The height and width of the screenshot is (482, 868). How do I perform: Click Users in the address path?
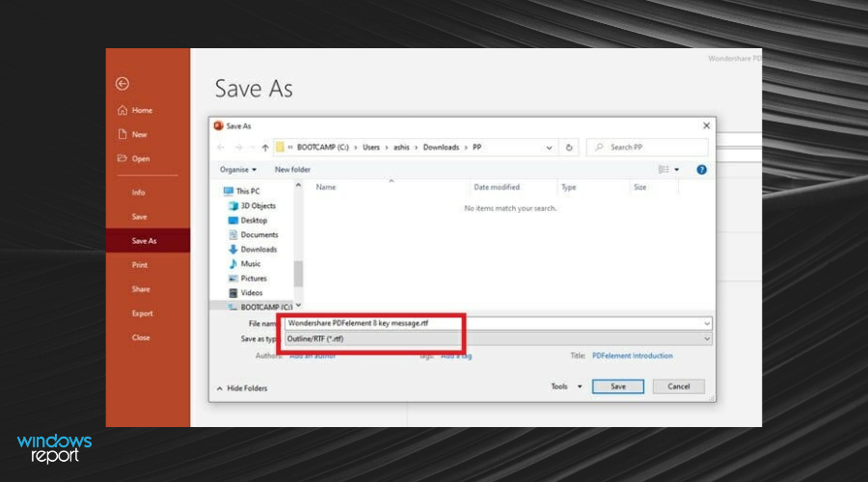point(371,147)
